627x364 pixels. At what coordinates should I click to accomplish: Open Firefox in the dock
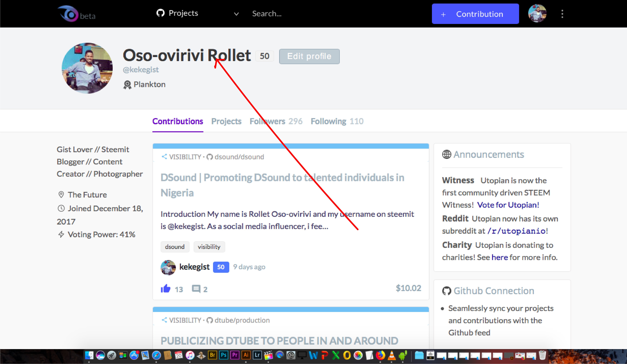tap(381, 356)
